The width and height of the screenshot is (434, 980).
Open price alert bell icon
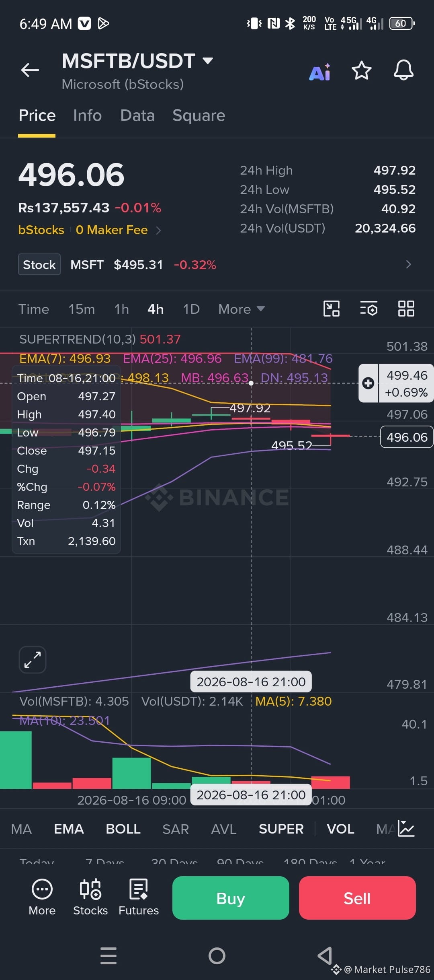pos(403,70)
